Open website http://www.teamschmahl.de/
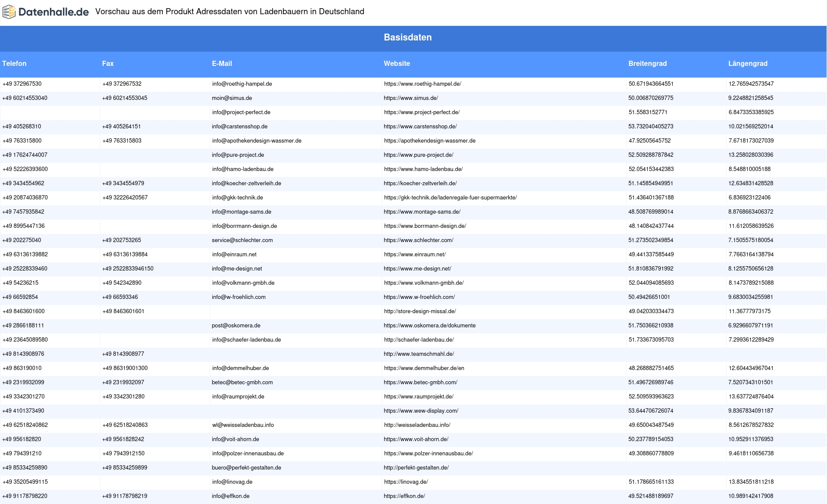Image resolution: width=827 pixels, height=504 pixels. (419, 354)
